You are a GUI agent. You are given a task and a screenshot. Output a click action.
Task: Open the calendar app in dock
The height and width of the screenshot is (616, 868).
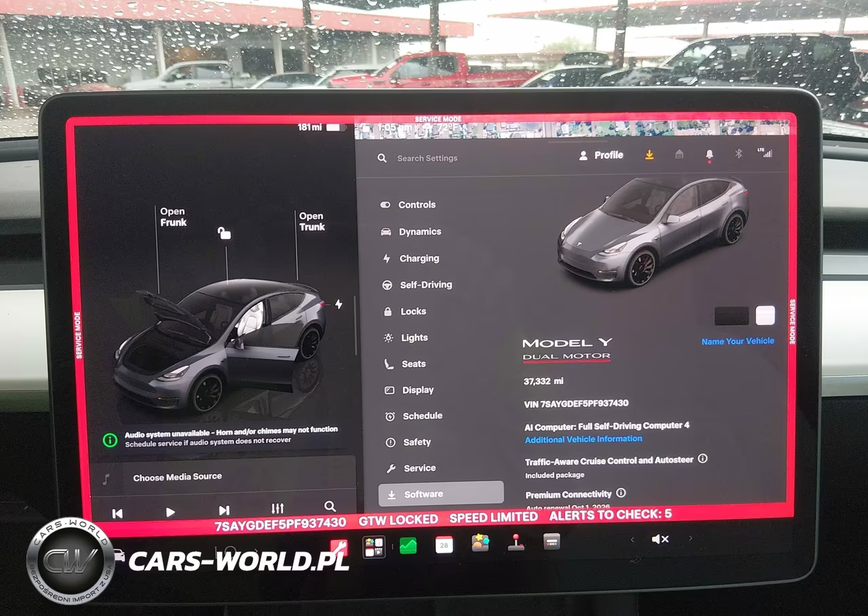444,544
